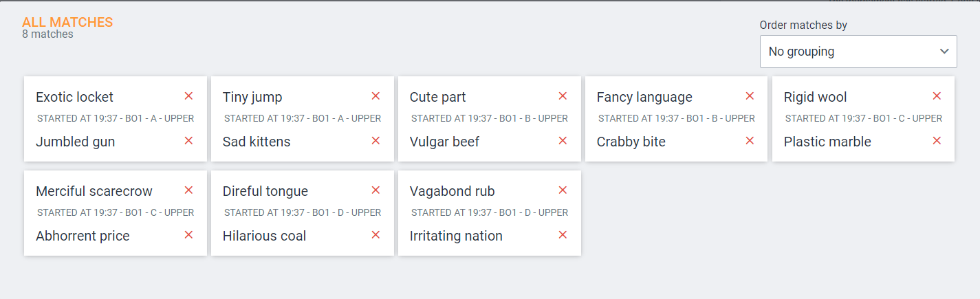This screenshot has width=980, height=299.
Task: Click the red X beside Direful tongue
Action: tap(376, 190)
